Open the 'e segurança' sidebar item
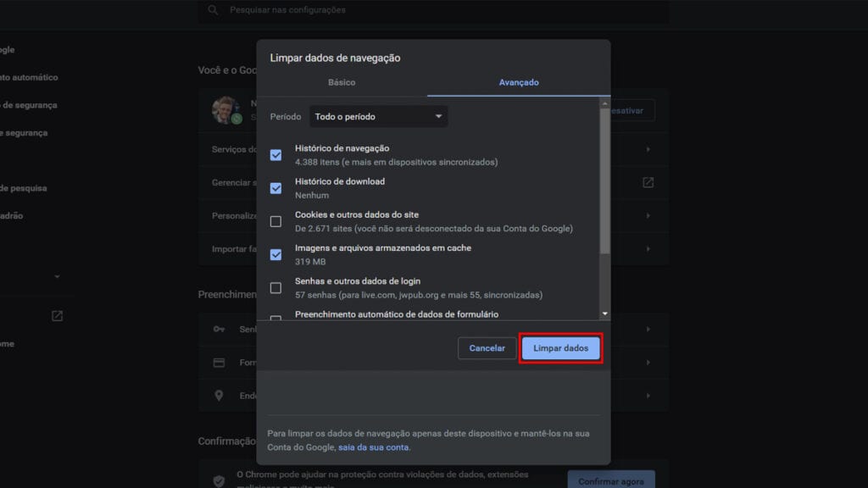 coord(24,133)
